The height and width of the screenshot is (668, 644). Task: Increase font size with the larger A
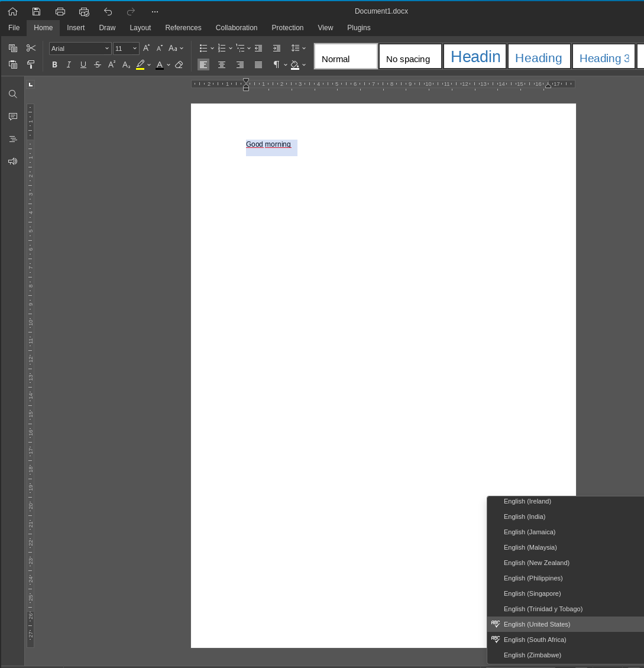146,48
